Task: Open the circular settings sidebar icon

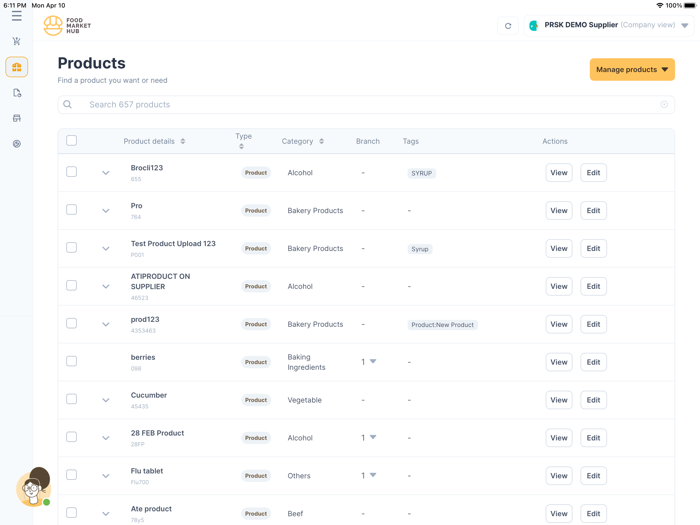Action: pyautogui.click(x=17, y=144)
